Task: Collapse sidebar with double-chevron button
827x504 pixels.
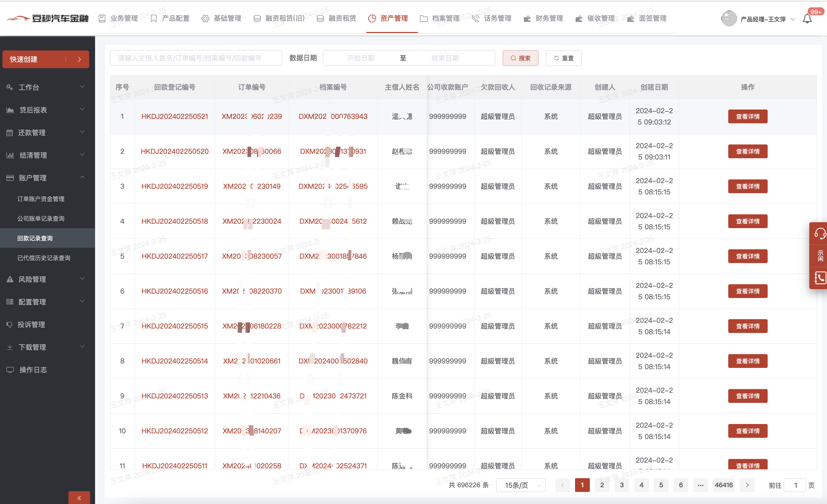Action: (79, 498)
